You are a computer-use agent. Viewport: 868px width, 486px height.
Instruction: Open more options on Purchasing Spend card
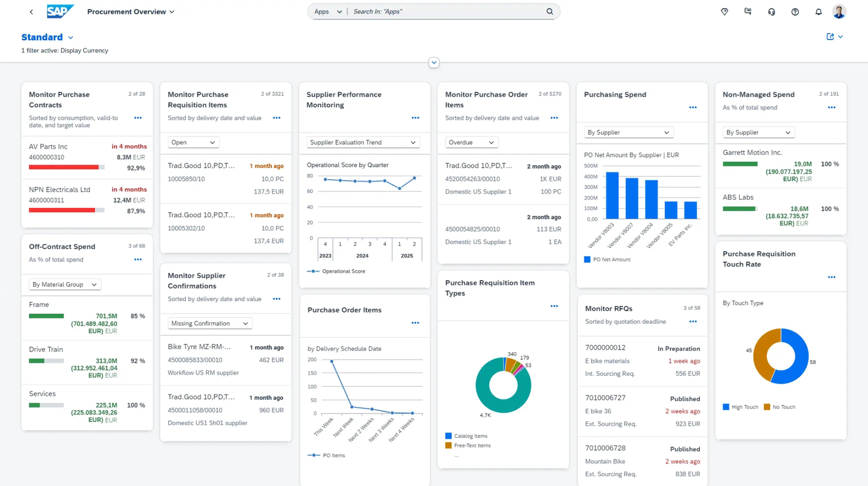(693, 107)
